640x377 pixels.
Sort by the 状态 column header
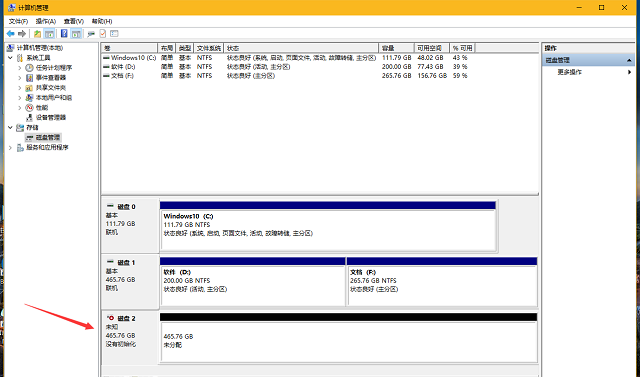click(x=301, y=48)
